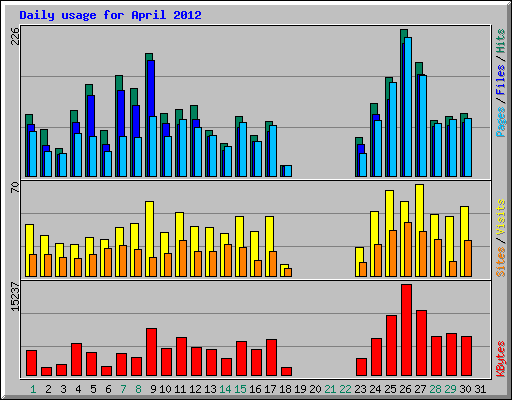Select day label 20 on the x-axis
The width and height of the screenshot is (512, 400).
pos(315,389)
